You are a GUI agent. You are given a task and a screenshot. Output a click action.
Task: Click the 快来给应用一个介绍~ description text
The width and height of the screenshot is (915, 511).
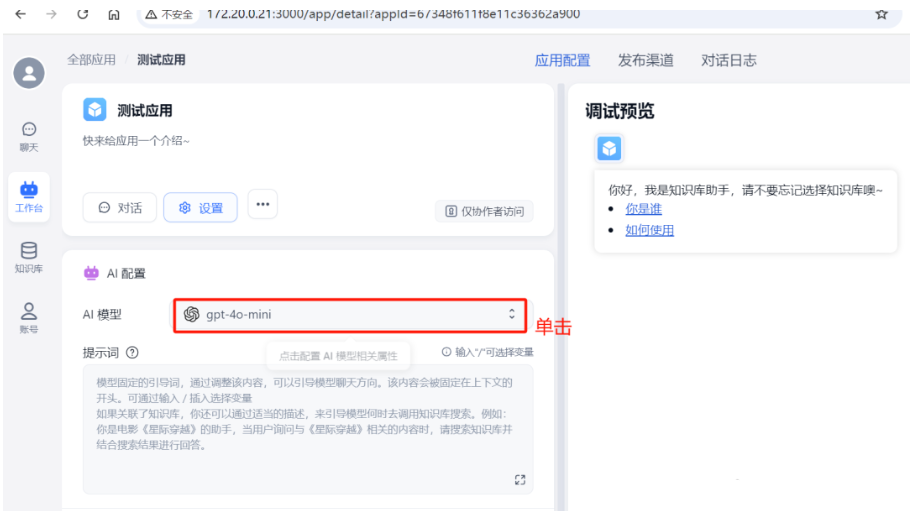(x=136, y=141)
